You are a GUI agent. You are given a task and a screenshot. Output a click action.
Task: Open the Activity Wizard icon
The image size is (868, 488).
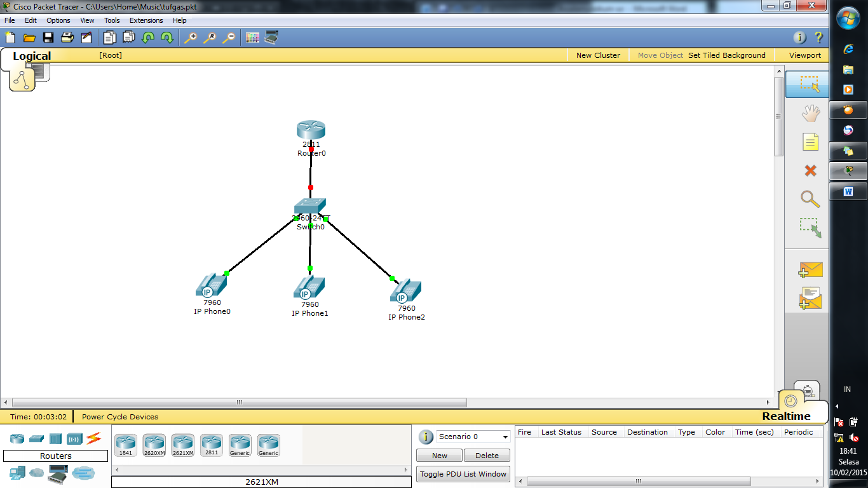tap(86, 37)
